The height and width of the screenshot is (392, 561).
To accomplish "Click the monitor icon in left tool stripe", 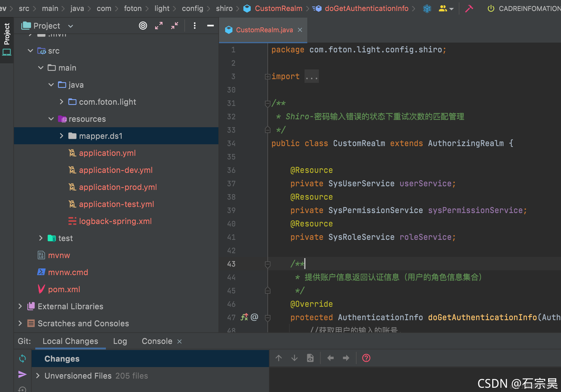I will coord(7,52).
